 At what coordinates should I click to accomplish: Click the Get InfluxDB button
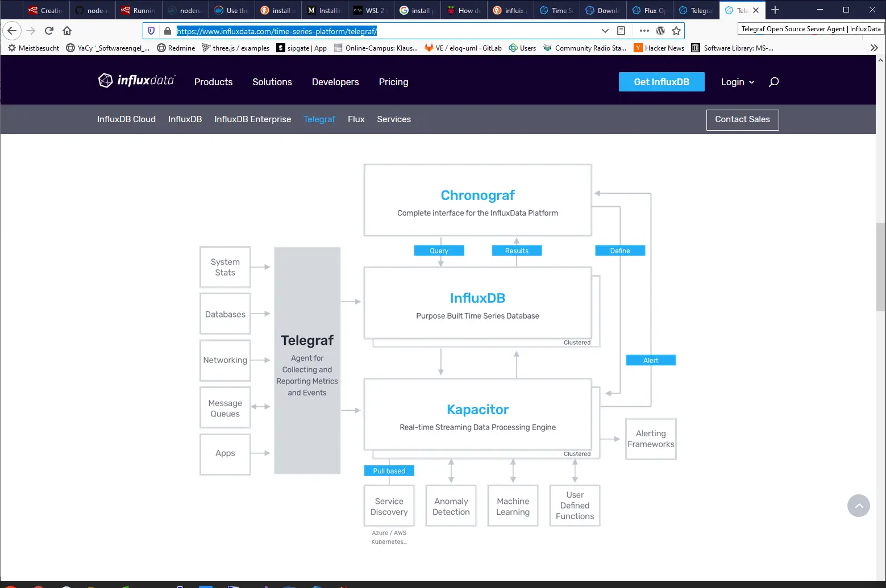pyautogui.click(x=661, y=82)
